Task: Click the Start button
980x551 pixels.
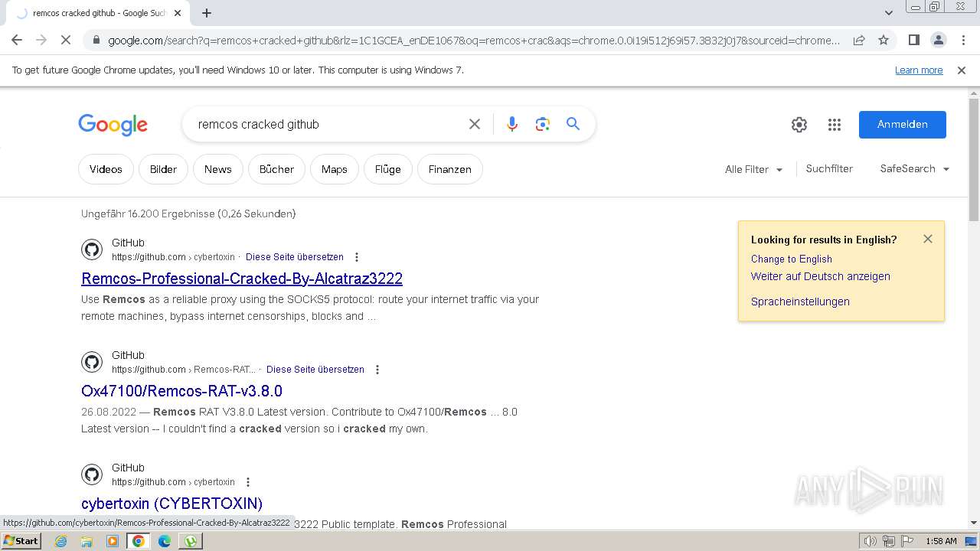Action: pyautogui.click(x=21, y=541)
